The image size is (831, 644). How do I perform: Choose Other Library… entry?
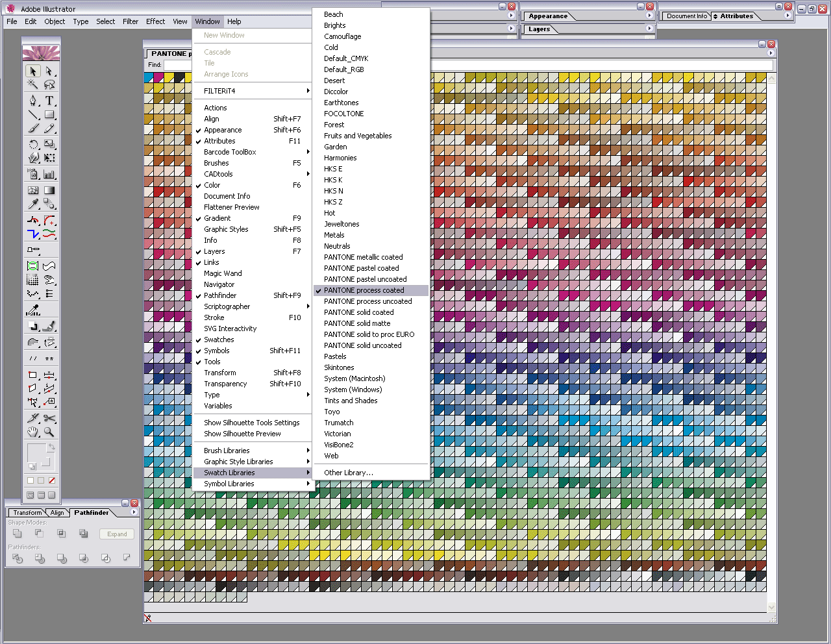(x=371, y=473)
